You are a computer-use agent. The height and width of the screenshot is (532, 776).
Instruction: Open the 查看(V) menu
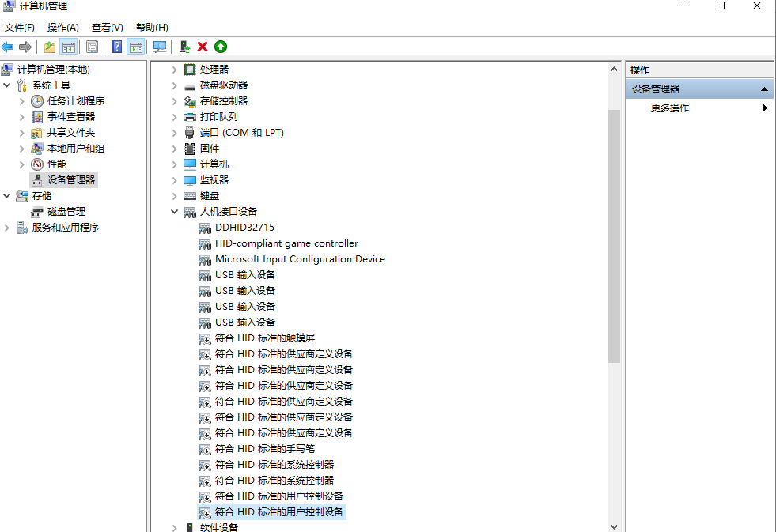pos(107,28)
